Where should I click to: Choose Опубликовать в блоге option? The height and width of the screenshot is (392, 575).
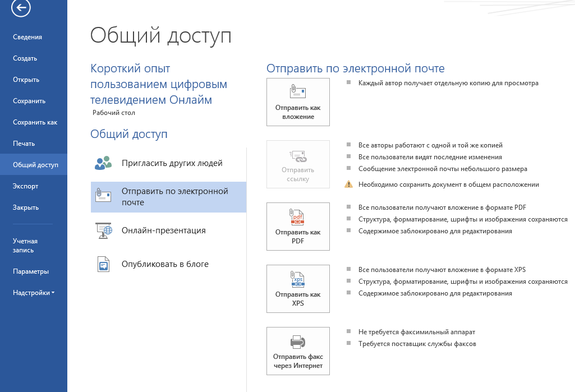click(x=168, y=264)
